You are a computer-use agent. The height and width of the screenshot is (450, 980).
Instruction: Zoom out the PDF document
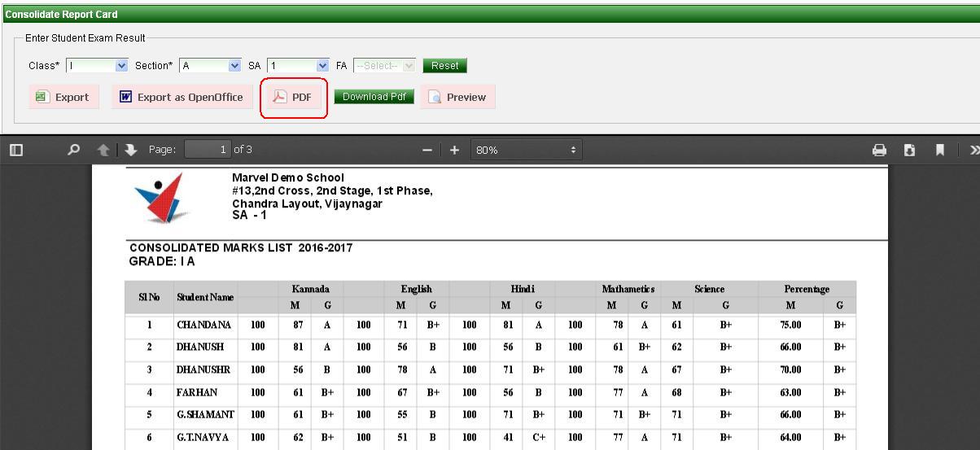(427, 150)
